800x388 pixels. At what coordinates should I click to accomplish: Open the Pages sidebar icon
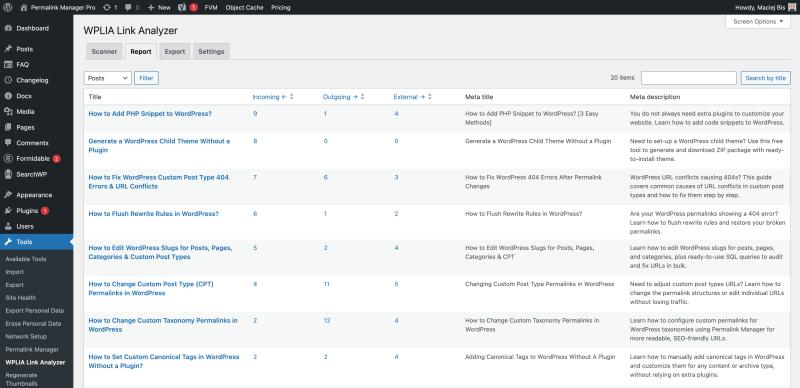click(x=8, y=128)
